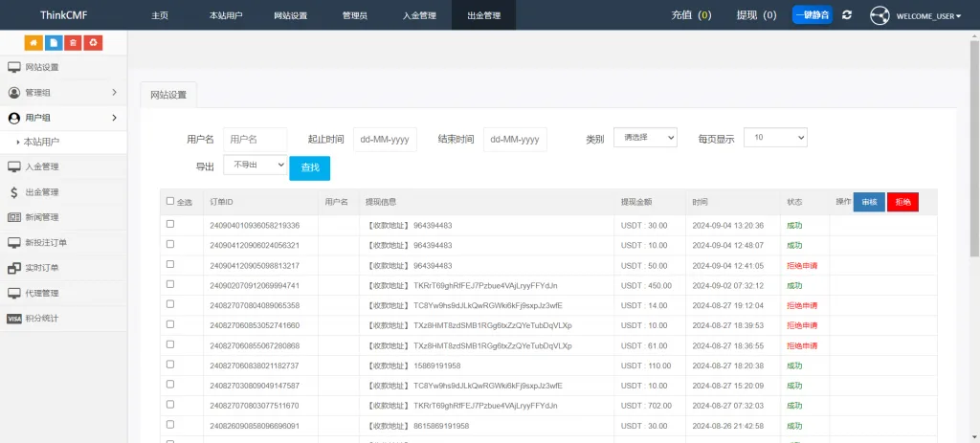Open the 每页显示 page size dropdown
Image resolution: width=980 pixels, height=443 pixels.
774,138
